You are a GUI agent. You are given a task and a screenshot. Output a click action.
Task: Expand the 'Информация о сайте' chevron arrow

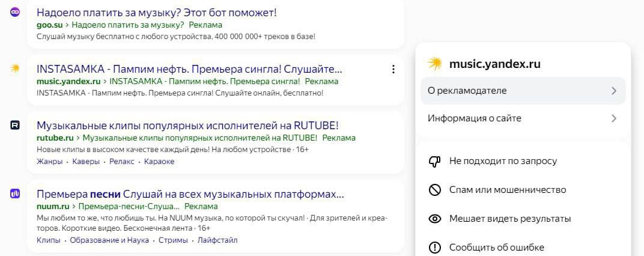pos(613,118)
